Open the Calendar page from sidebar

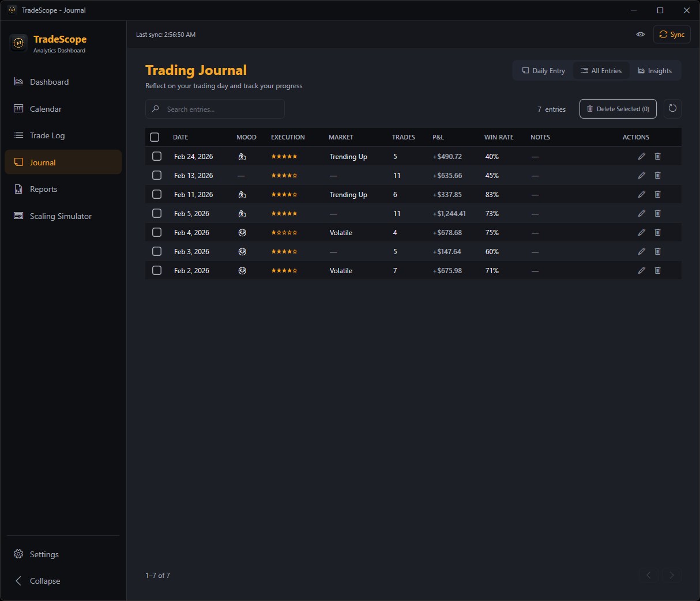46,109
